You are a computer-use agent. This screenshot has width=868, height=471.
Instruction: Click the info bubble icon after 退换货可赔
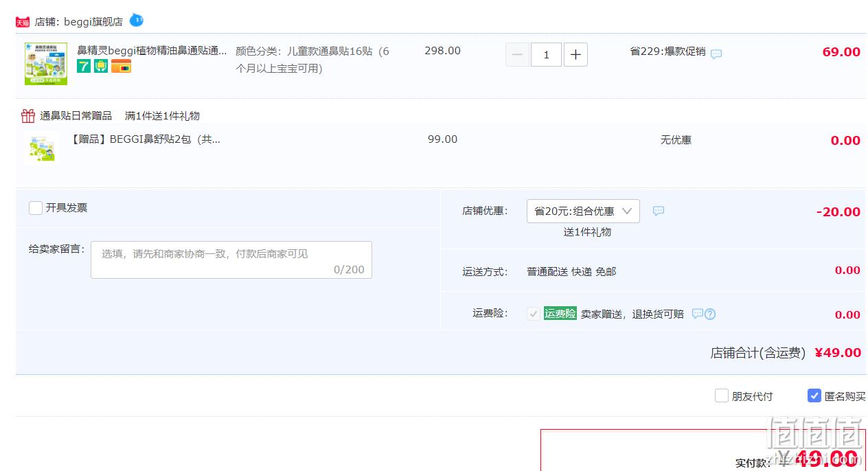click(x=697, y=314)
